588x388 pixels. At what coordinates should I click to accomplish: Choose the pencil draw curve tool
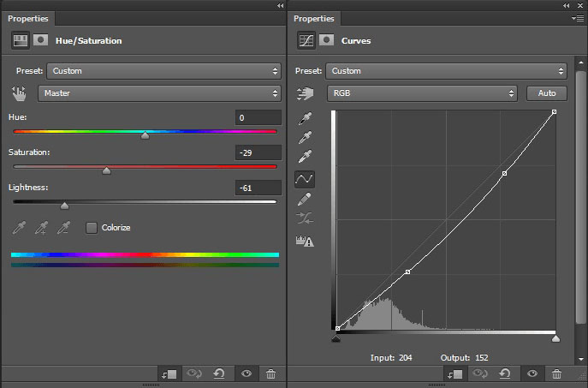click(x=305, y=199)
